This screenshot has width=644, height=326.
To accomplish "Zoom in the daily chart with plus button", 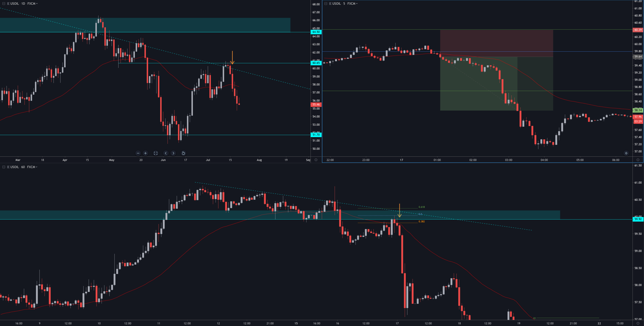I will coord(145,153).
